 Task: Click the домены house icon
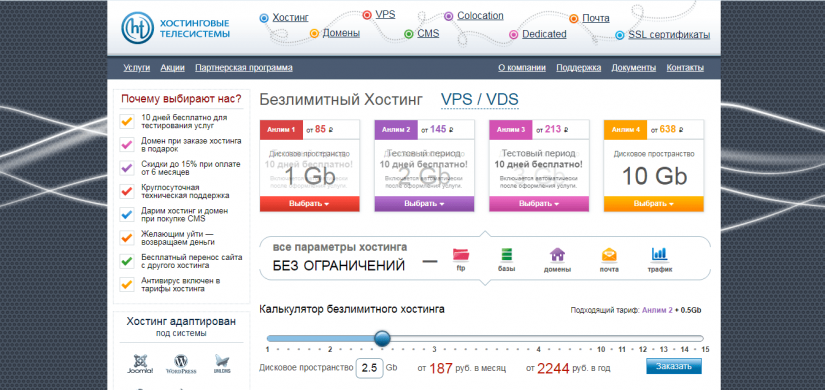[x=557, y=255]
